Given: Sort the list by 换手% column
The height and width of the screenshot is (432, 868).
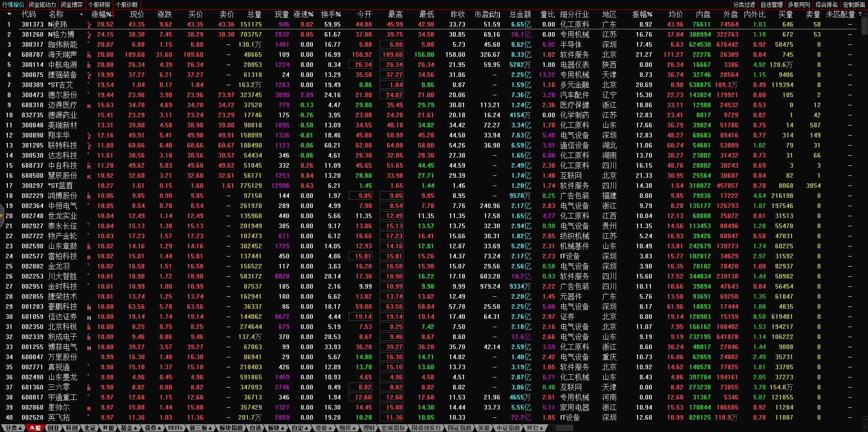Looking at the screenshot, I should [331, 14].
